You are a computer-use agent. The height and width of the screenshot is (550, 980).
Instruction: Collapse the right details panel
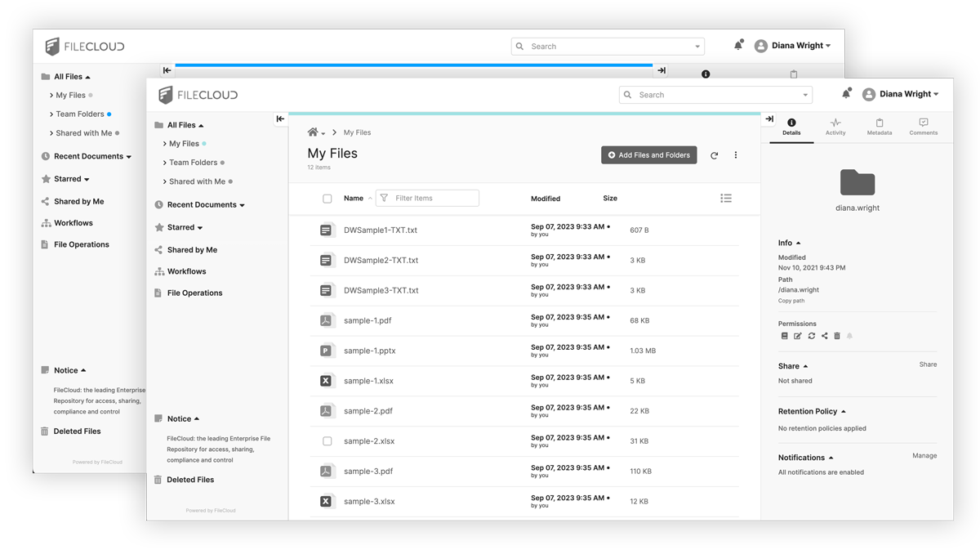point(768,118)
